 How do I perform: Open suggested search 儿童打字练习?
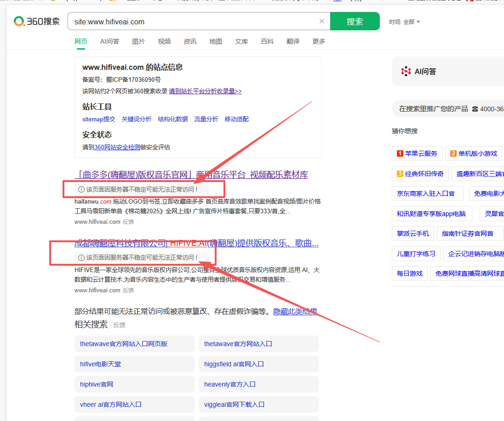(416, 254)
